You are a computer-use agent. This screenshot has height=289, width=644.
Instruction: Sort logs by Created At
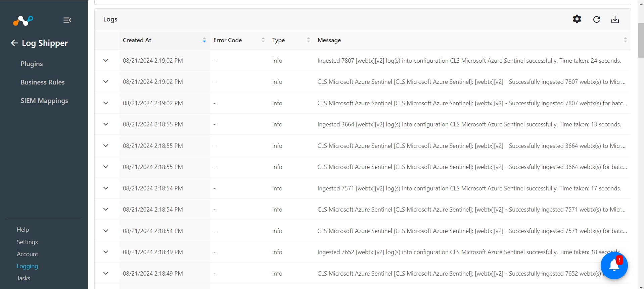[x=204, y=40]
